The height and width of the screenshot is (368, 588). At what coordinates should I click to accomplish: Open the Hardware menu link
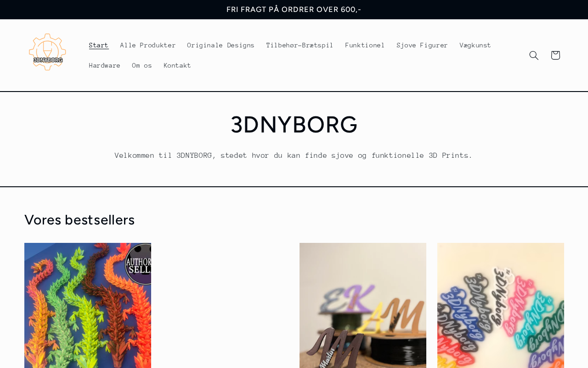coord(105,65)
